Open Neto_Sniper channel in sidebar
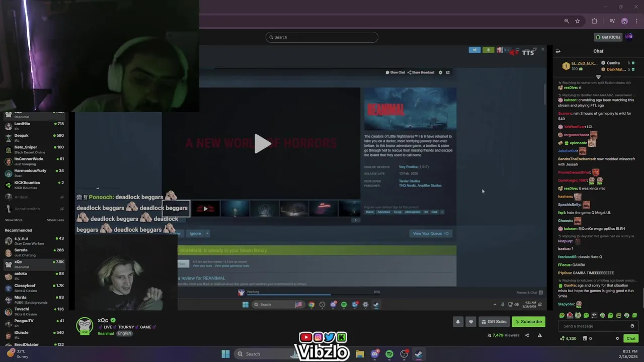The image size is (644, 362). point(34,149)
